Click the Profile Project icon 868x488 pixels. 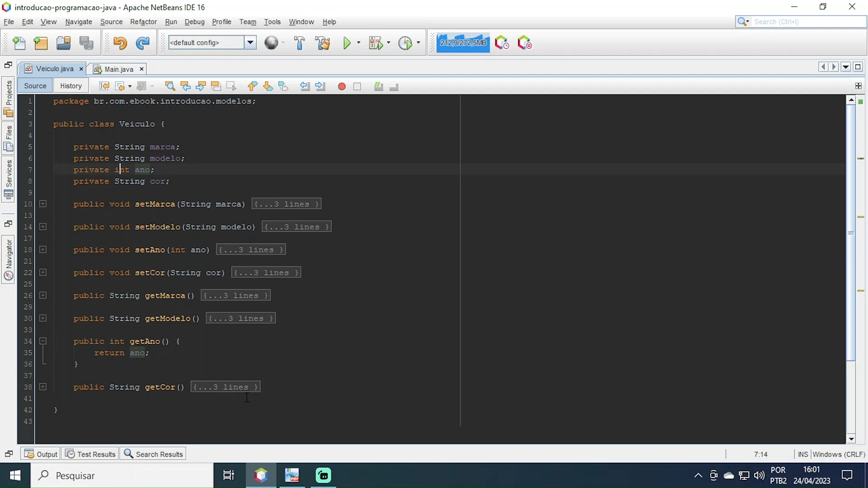405,43
